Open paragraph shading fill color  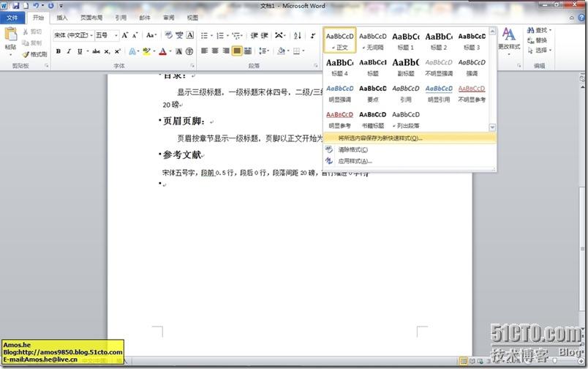tap(282, 51)
